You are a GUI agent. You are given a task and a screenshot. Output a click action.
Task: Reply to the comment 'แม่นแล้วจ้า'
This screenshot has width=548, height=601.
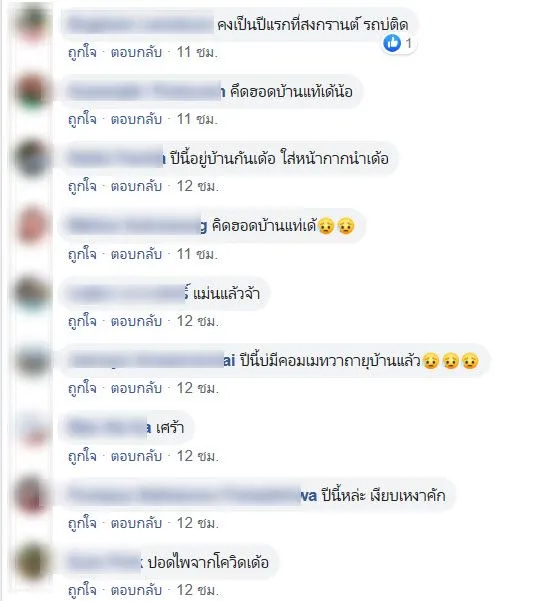click(136, 321)
